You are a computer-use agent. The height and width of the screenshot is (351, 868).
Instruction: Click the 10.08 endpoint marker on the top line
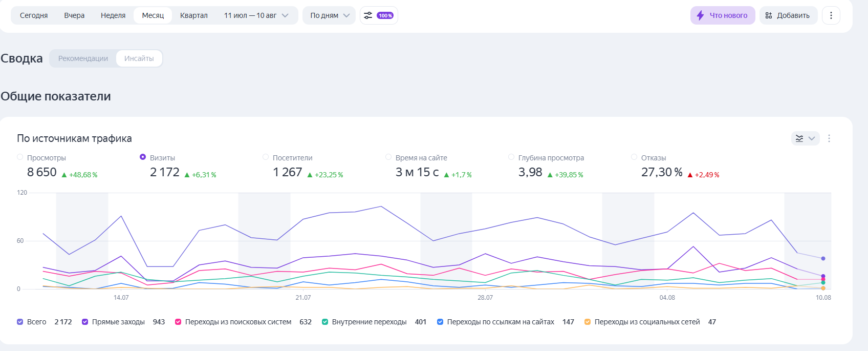pyautogui.click(x=823, y=259)
